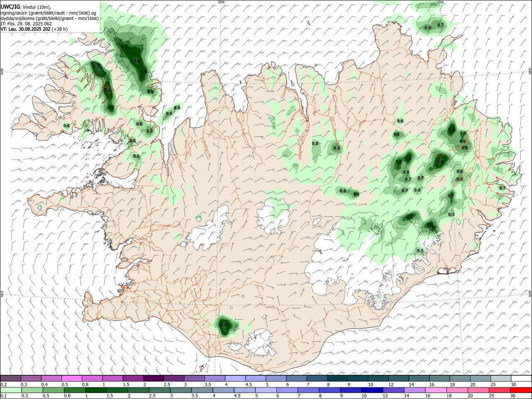Click the white swatch above 30 in upper scale
532x399 pixels.
point(521,378)
